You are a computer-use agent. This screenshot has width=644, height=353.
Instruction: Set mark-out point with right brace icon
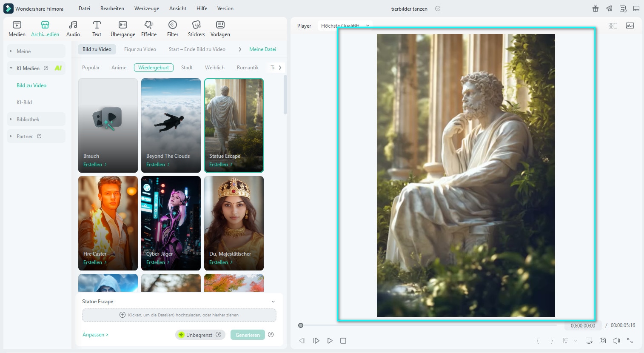(x=552, y=341)
